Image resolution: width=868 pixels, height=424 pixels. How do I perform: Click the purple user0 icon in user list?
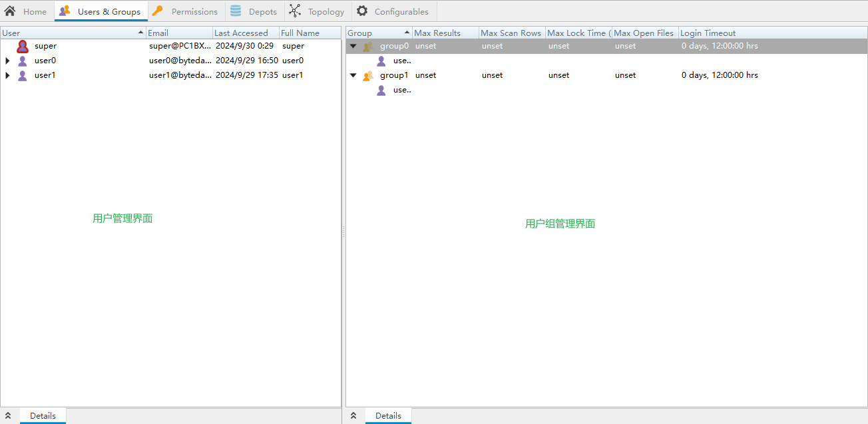point(23,61)
